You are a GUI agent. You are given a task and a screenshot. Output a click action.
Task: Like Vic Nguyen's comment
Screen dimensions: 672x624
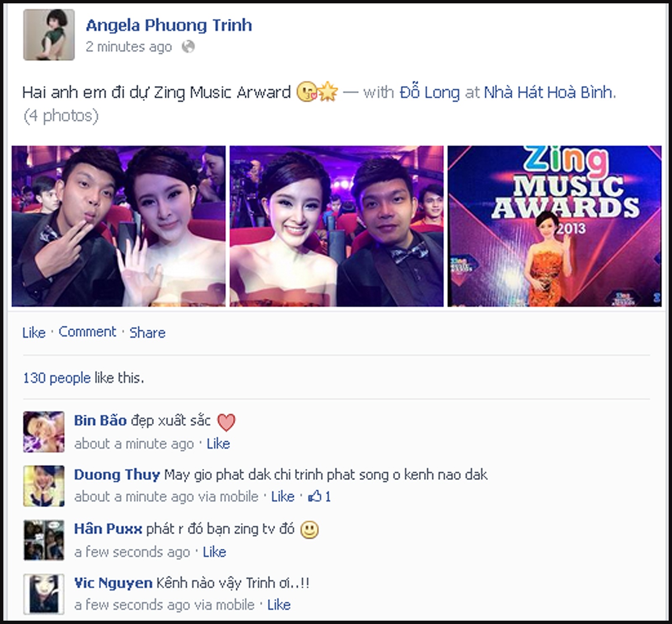tap(279, 605)
